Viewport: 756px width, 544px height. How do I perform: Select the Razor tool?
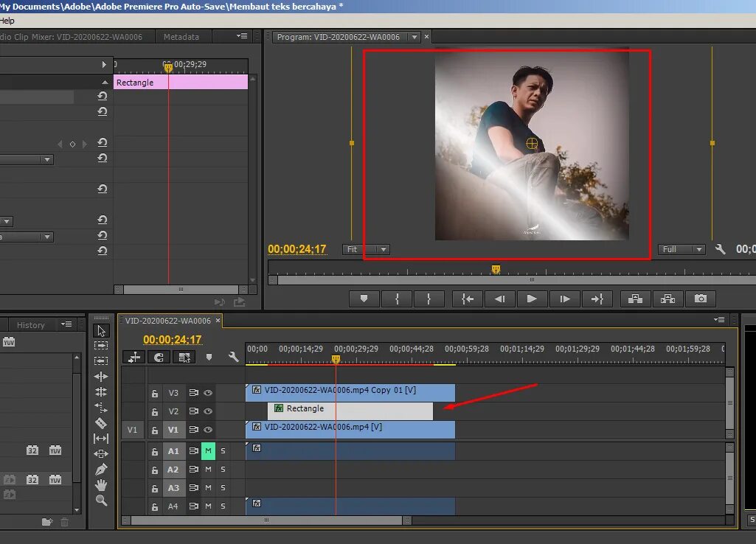(x=101, y=423)
